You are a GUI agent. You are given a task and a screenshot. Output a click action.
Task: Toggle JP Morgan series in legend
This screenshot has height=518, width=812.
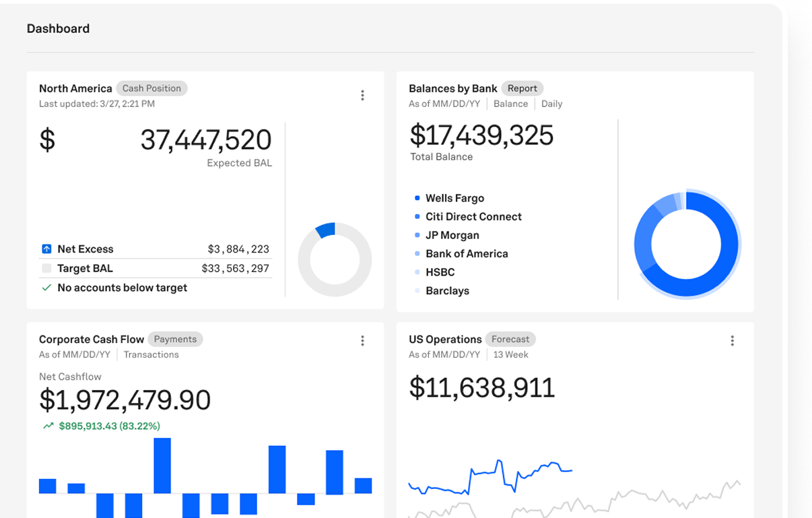click(452, 235)
